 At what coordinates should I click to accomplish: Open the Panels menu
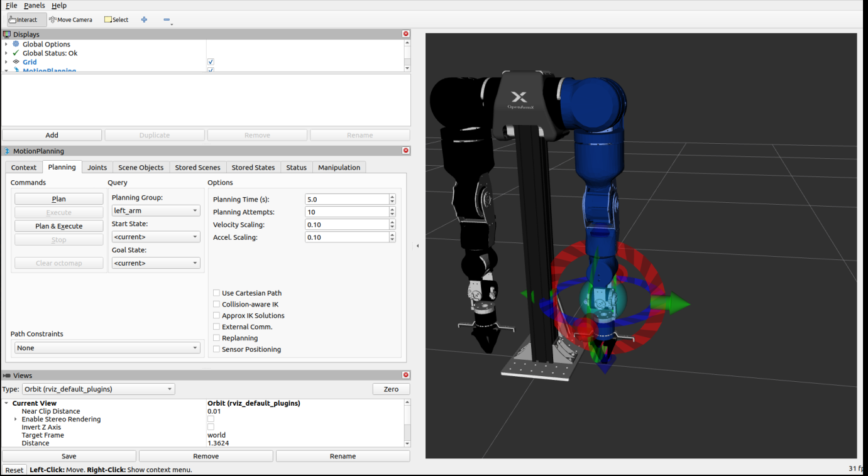(34, 6)
